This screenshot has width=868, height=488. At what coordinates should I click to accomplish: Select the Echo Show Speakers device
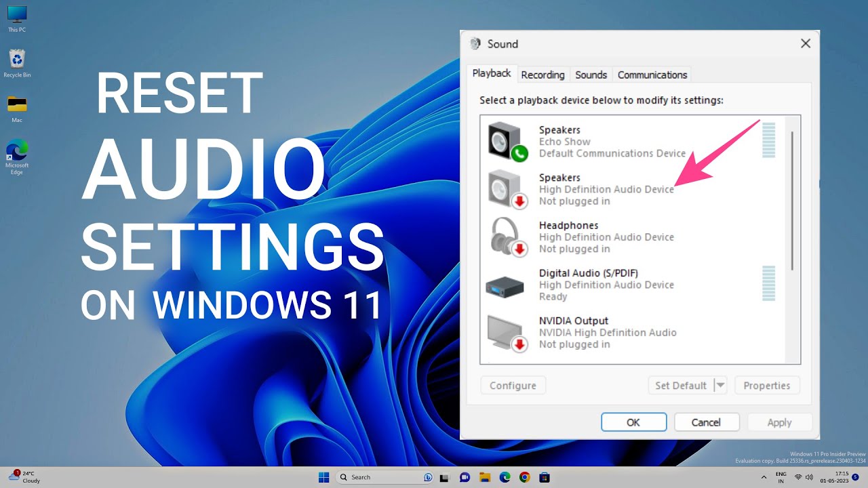tap(610, 142)
